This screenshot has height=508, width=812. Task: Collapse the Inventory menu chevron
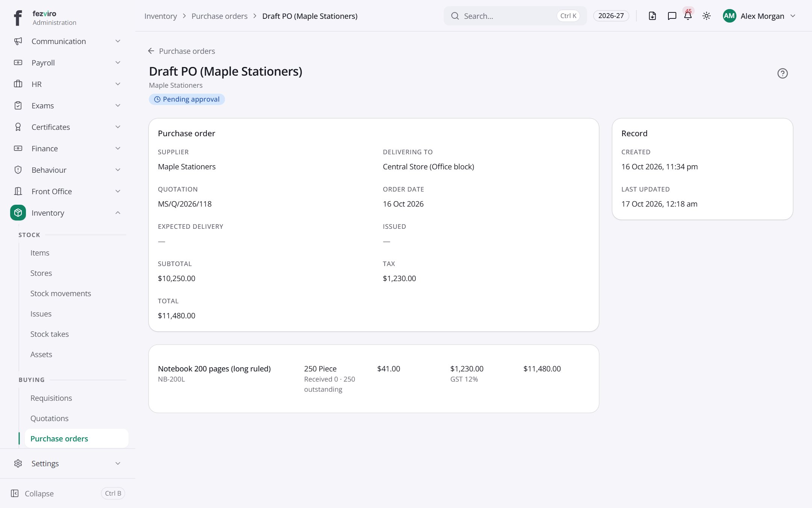pos(118,213)
